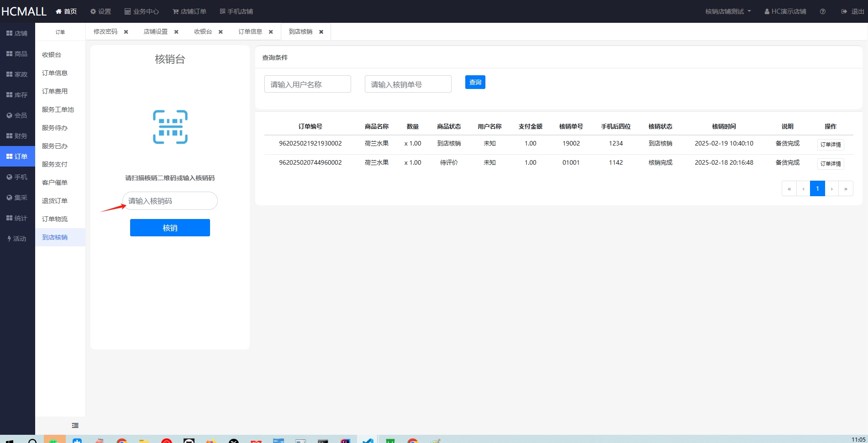Open 到店核销 submenu item

click(x=60, y=237)
